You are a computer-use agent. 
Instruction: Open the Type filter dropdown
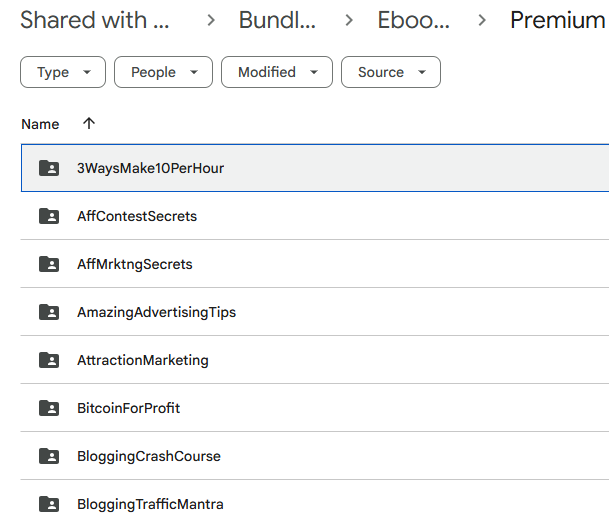click(x=63, y=72)
